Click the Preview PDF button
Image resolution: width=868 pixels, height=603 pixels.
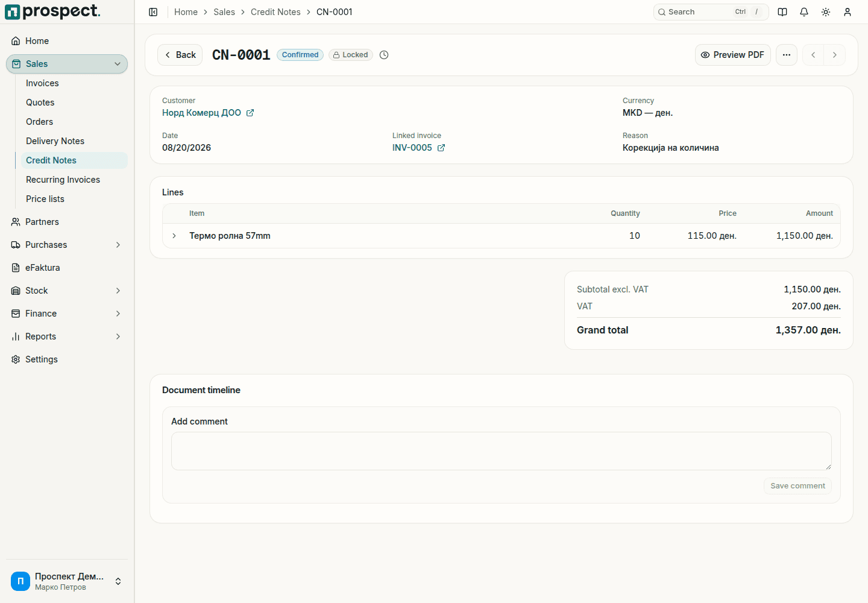pyautogui.click(x=733, y=55)
